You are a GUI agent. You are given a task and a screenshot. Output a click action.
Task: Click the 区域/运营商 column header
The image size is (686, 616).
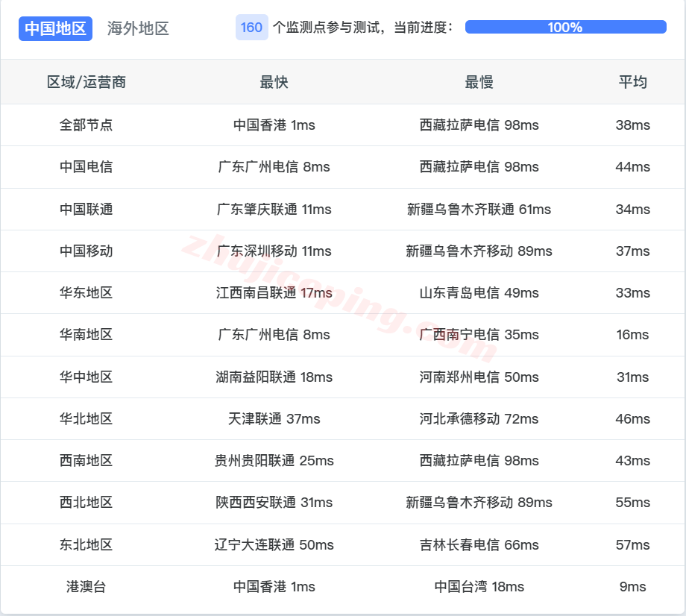[x=85, y=82]
